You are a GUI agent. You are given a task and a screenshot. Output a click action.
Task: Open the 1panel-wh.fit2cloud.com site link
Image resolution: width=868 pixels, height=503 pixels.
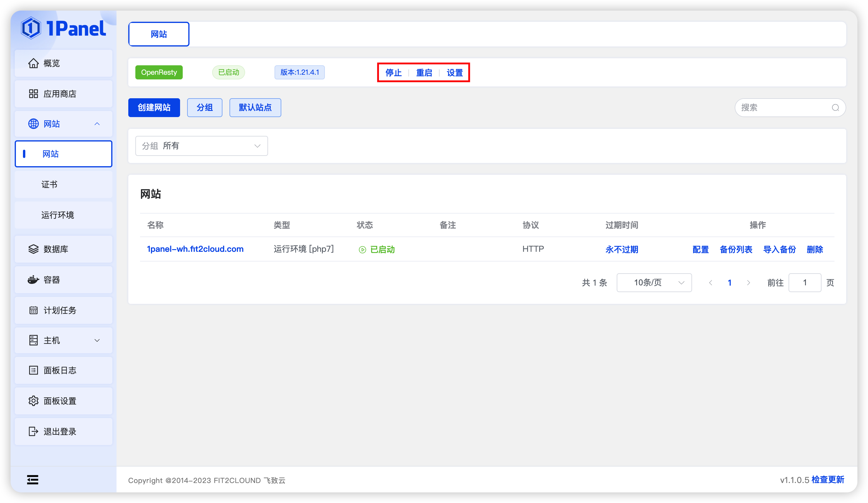point(195,249)
